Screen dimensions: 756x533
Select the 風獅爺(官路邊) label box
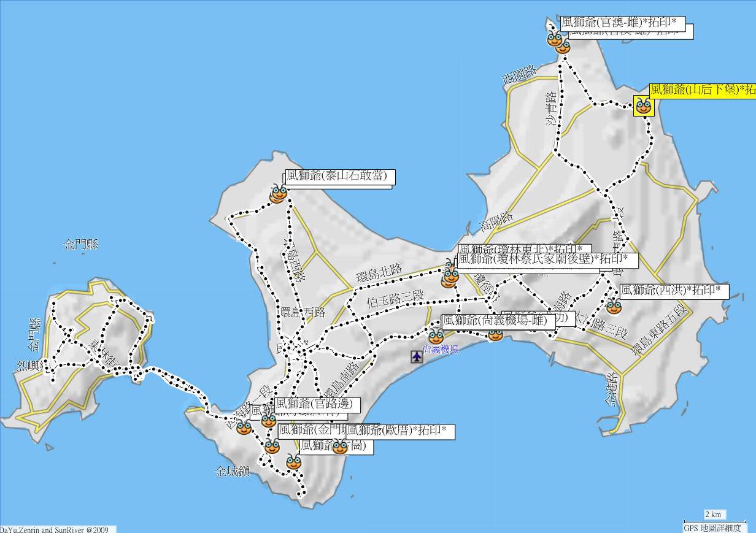coord(316,404)
